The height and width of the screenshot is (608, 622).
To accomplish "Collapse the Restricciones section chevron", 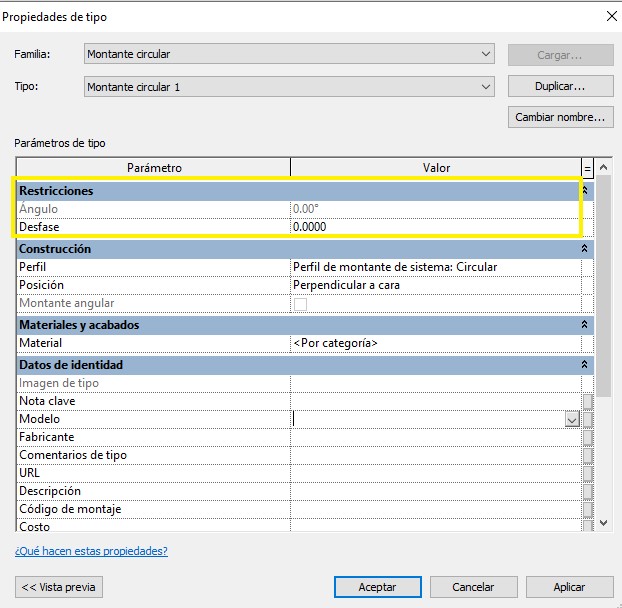I will tap(585, 190).
